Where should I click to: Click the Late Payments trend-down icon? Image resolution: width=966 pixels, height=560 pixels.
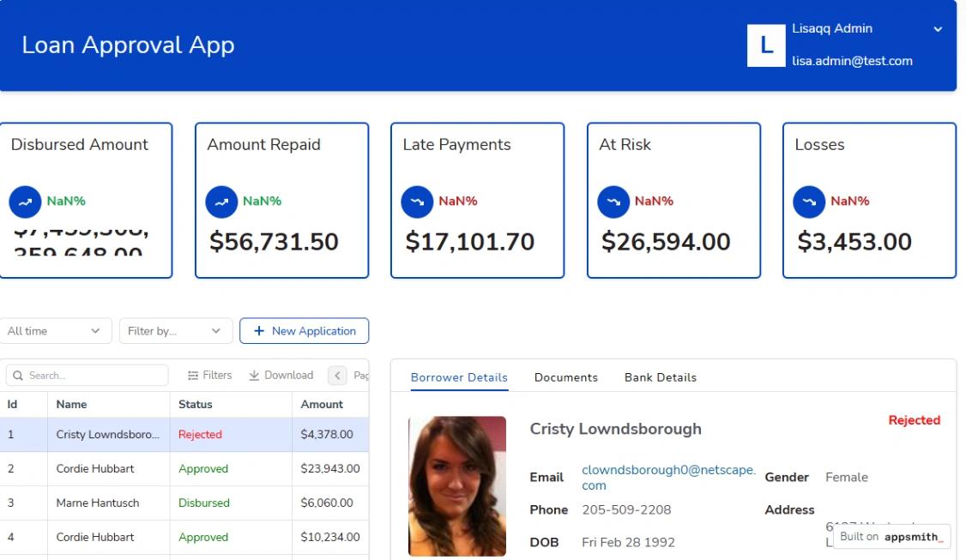(417, 202)
